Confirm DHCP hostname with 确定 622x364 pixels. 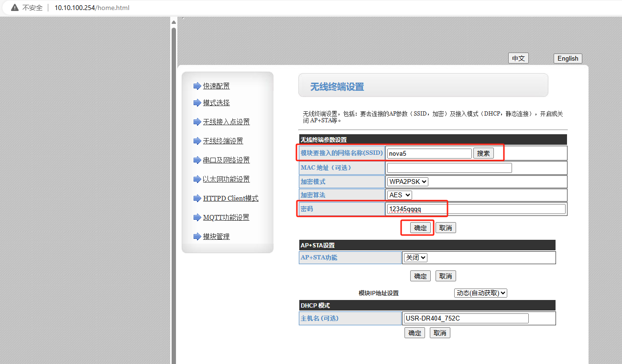coord(415,333)
